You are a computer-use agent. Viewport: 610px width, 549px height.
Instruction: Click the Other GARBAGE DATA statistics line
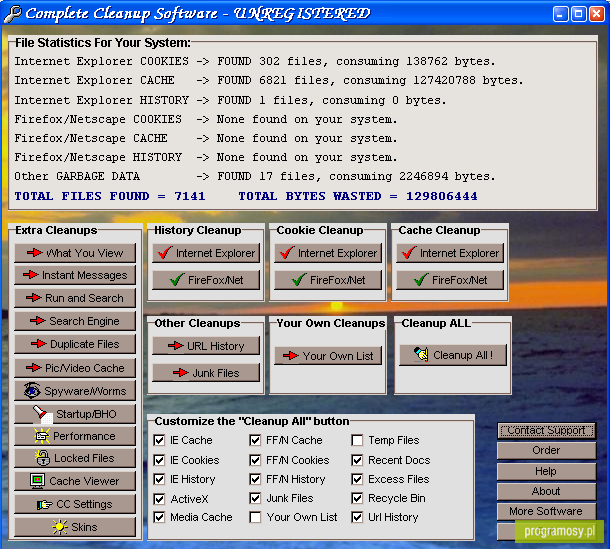tap(255, 176)
